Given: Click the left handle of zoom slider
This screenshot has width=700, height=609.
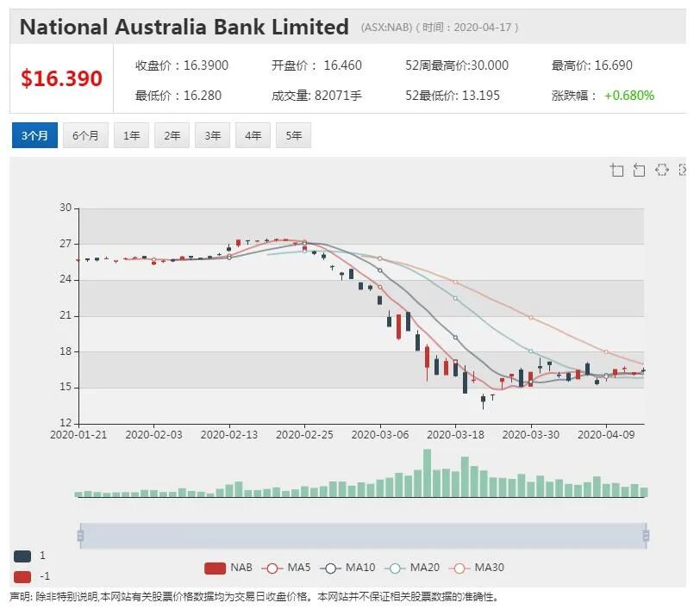Looking at the screenshot, I should (80, 536).
